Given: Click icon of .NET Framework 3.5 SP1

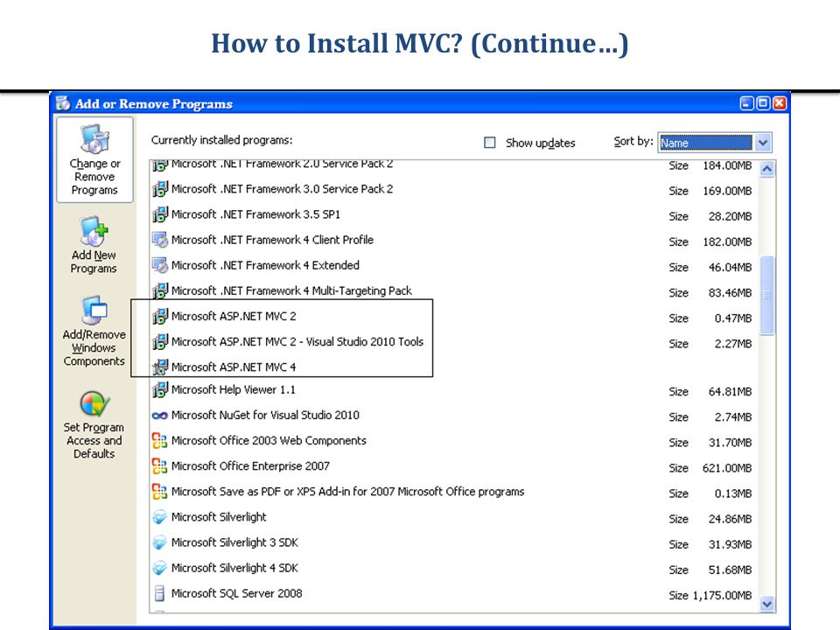Looking at the screenshot, I should click(159, 214).
